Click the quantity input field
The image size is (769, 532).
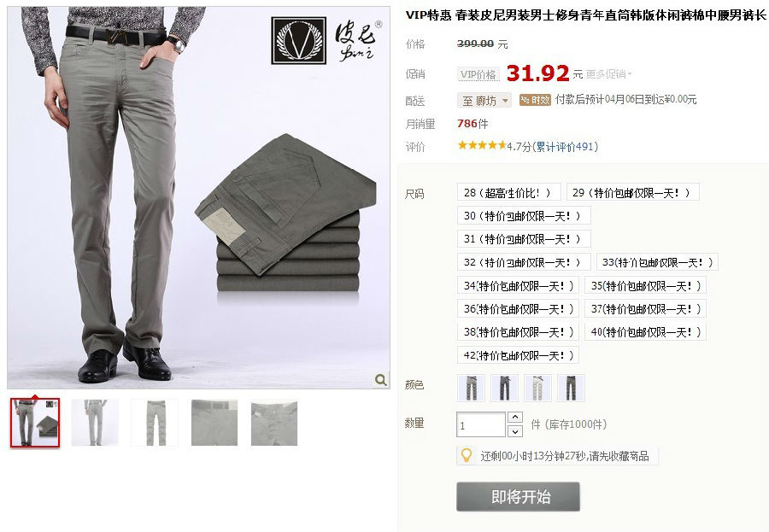(x=481, y=424)
